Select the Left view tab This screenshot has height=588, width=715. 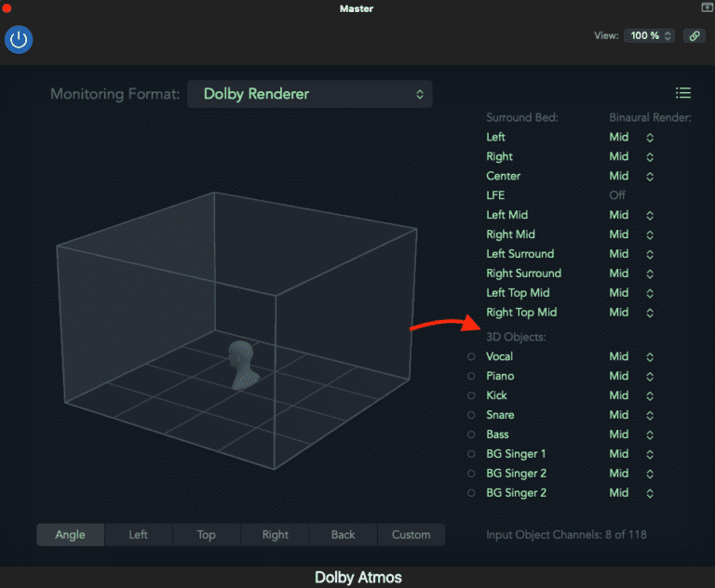[138, 535]
